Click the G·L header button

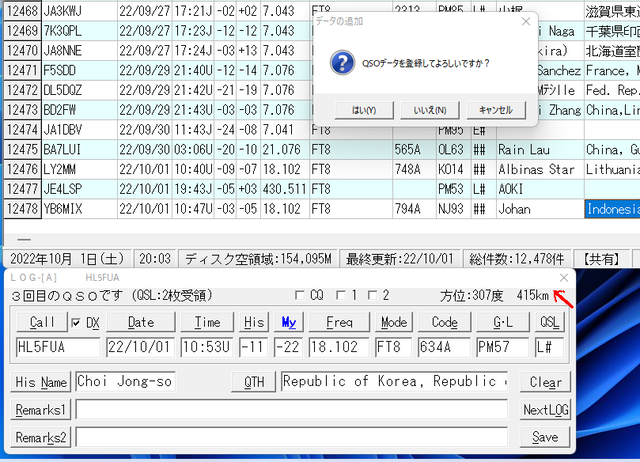click(x=503, y=322)
